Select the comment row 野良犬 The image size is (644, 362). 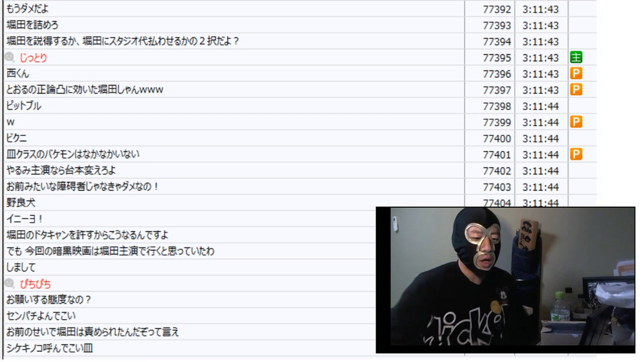[x=189, y=202]
